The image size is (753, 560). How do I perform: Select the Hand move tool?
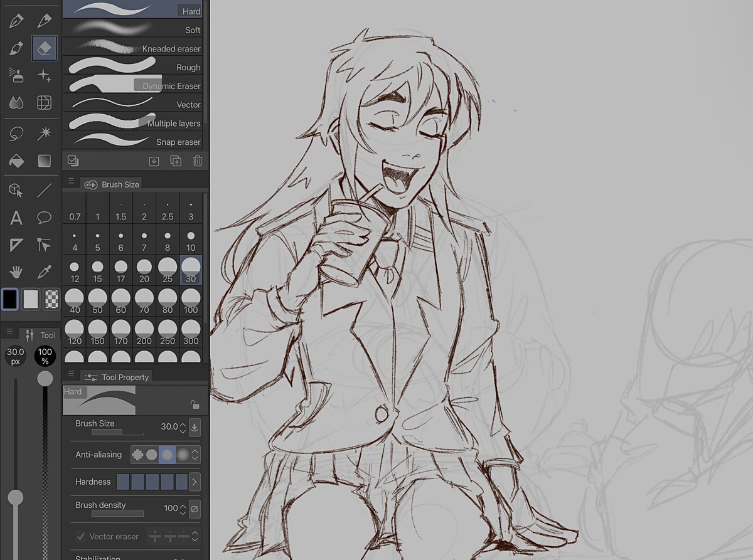(16, 272)
